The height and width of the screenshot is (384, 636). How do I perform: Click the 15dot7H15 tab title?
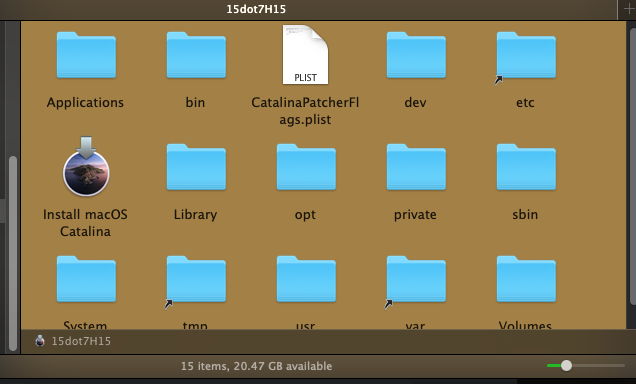tap(256, 9)
